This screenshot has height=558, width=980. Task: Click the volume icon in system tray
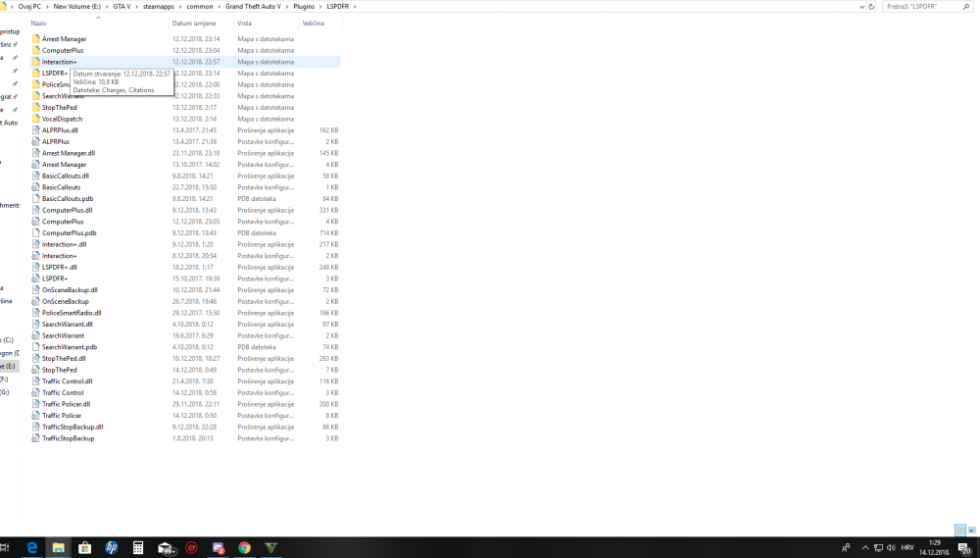click(891, 548)
